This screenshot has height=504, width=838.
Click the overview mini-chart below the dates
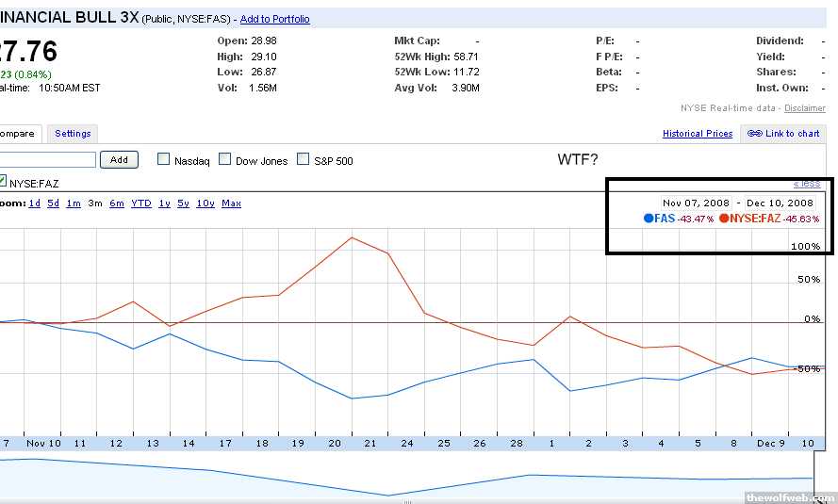pyautogui.click(x=405, y=476)
